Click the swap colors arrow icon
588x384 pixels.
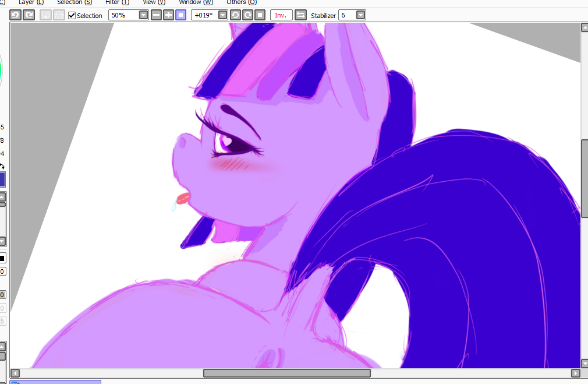[2, 166]
